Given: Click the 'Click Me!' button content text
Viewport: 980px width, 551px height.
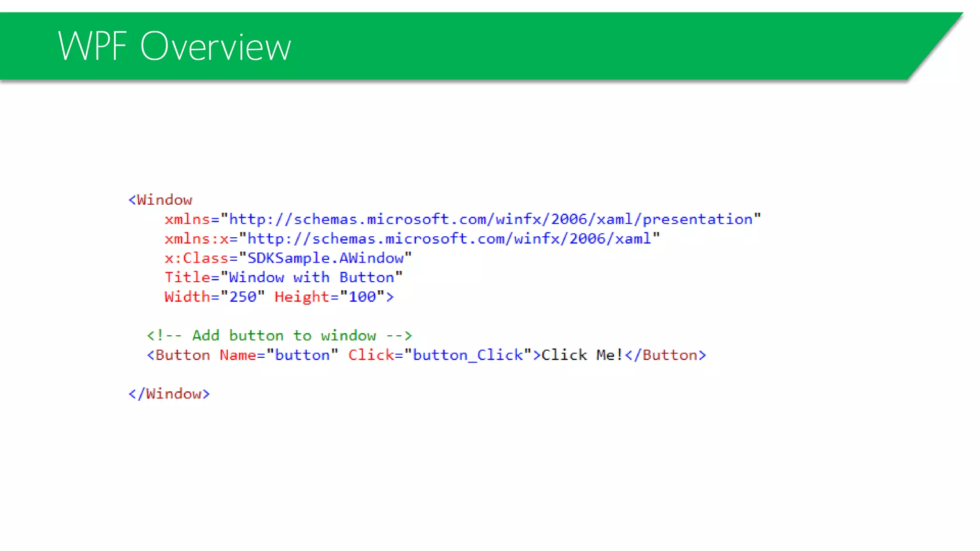Looking at the screenshot, I should point(582,355).
